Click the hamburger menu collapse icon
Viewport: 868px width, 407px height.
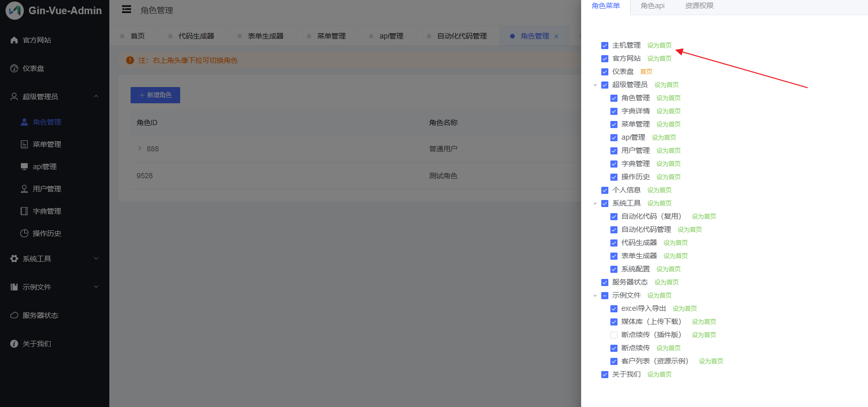[x=127, y=10]
